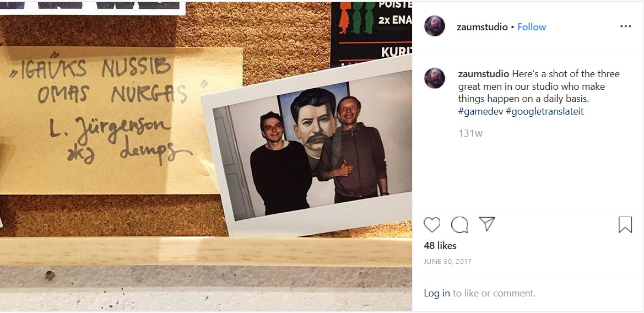Screen dimensions: 644x313
Task: Click the 131w timestamp
Action: (470, 133)
